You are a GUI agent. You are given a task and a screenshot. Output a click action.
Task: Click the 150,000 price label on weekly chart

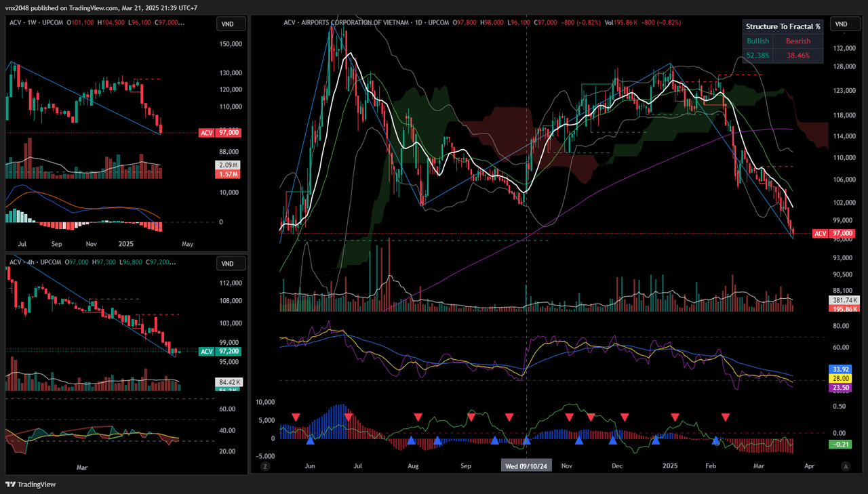(231, 44)
